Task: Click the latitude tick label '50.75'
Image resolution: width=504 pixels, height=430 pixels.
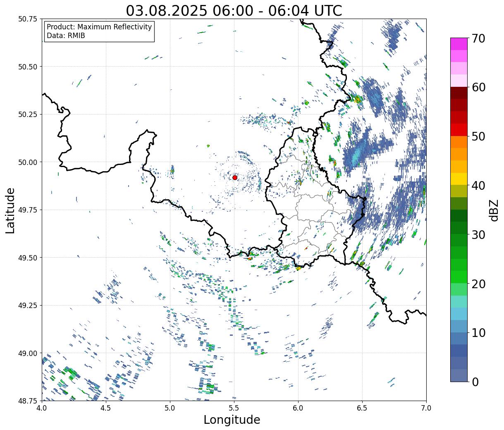Action: click(27, 19)
